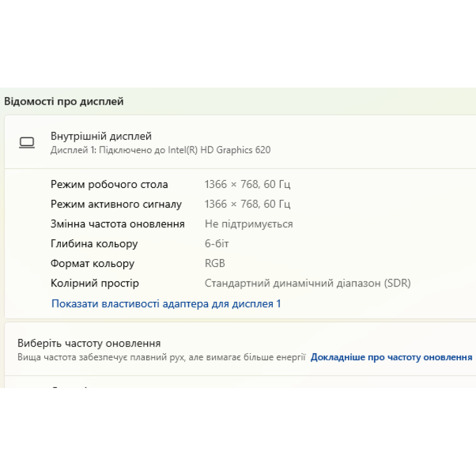The height and width of the screenshot is (476, 476).
Task: Open Докладніше про частоту оновлення link
Action: [x=391, y=357]
